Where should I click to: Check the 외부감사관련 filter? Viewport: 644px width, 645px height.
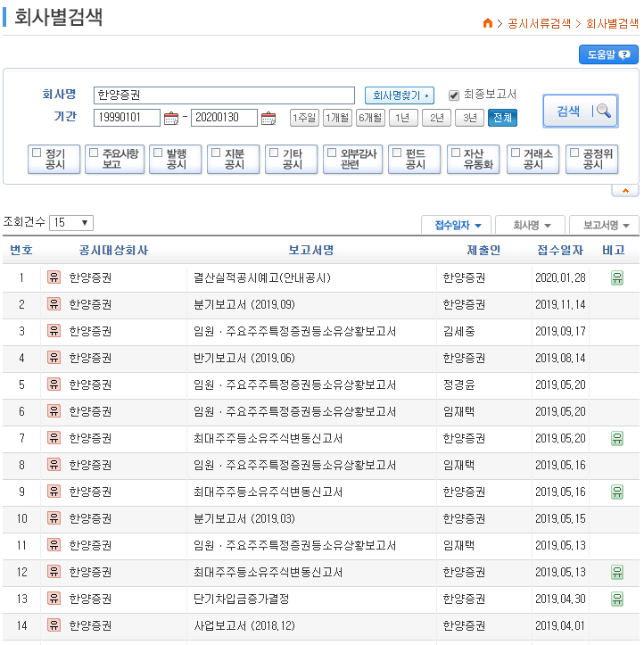pyautogui.click(x=332, y=153)
